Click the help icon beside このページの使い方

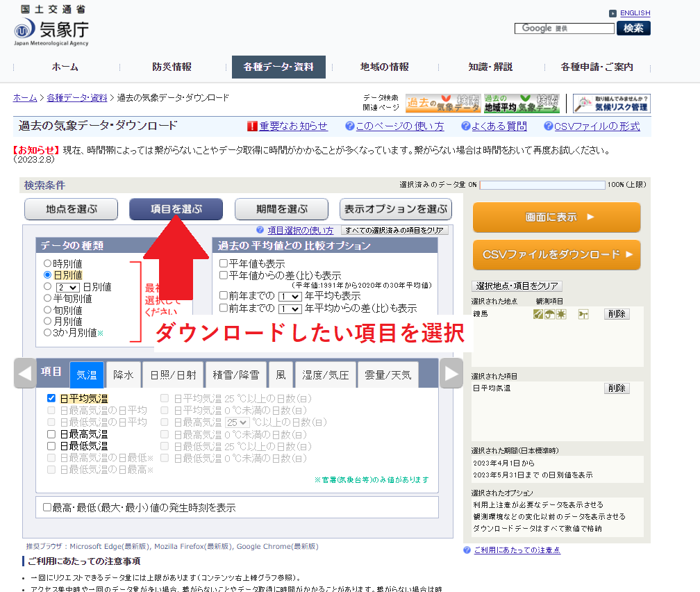tap(350, 126)
